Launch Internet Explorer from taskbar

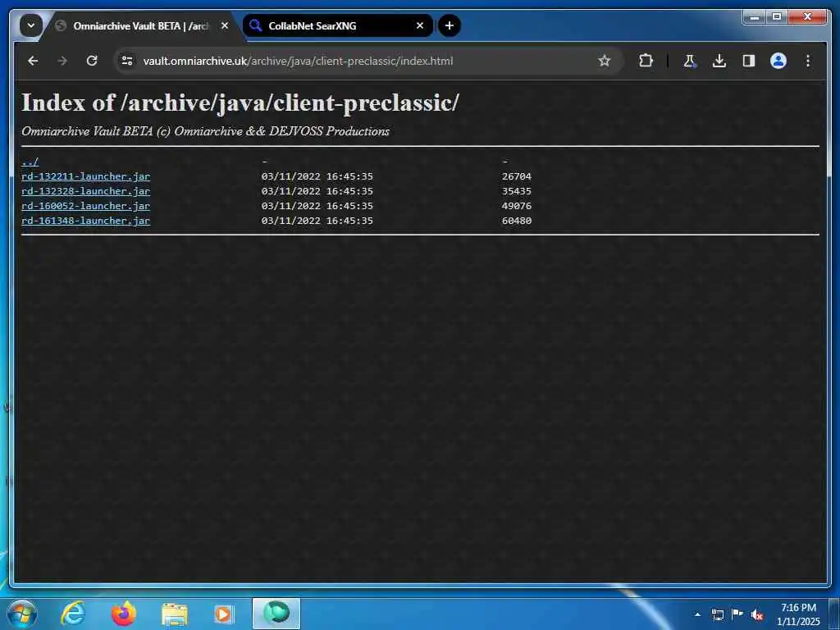[x=73, y=614]
